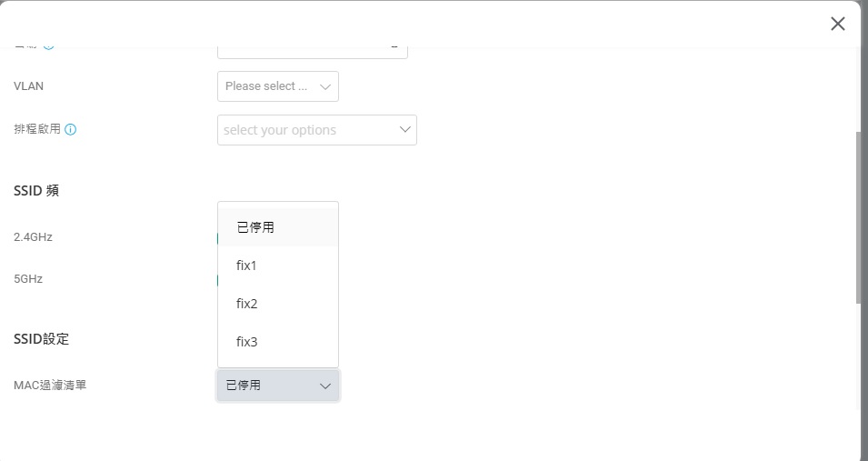Close the settings dialog with the X

point(837,24)
